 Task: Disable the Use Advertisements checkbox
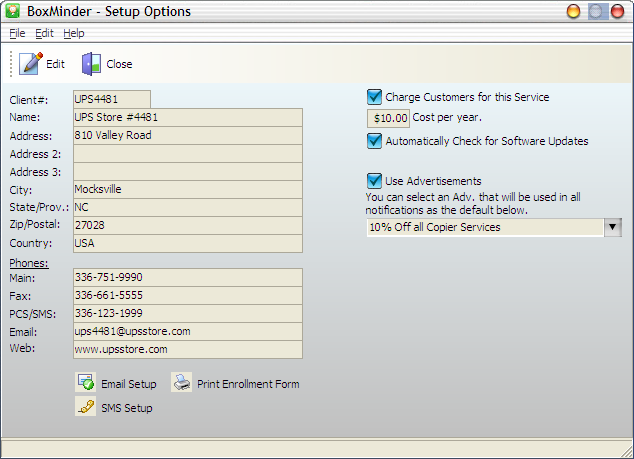coord(374,181)
